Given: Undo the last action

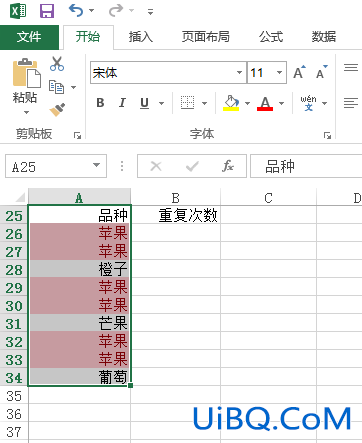Looking at the screenshot, I should pos(76,10).
